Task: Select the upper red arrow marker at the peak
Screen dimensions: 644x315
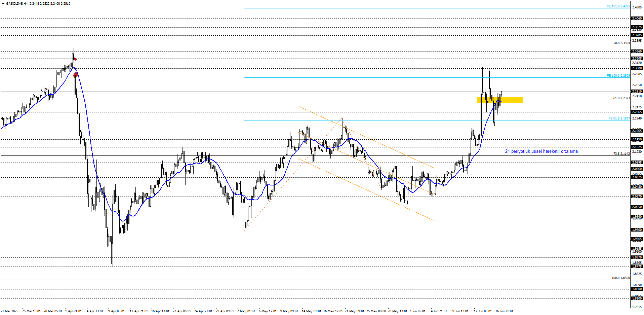Action: [x=75, y=59]
